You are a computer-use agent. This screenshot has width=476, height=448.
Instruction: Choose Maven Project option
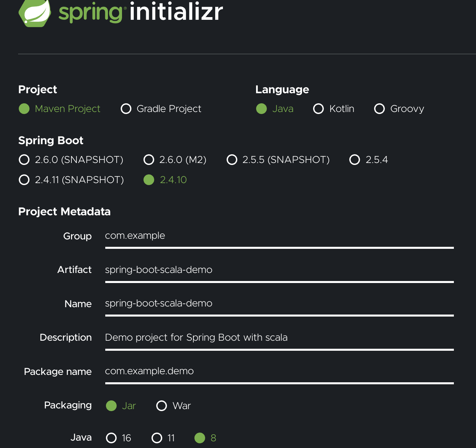pyautogui.click(x=24, y=109)
